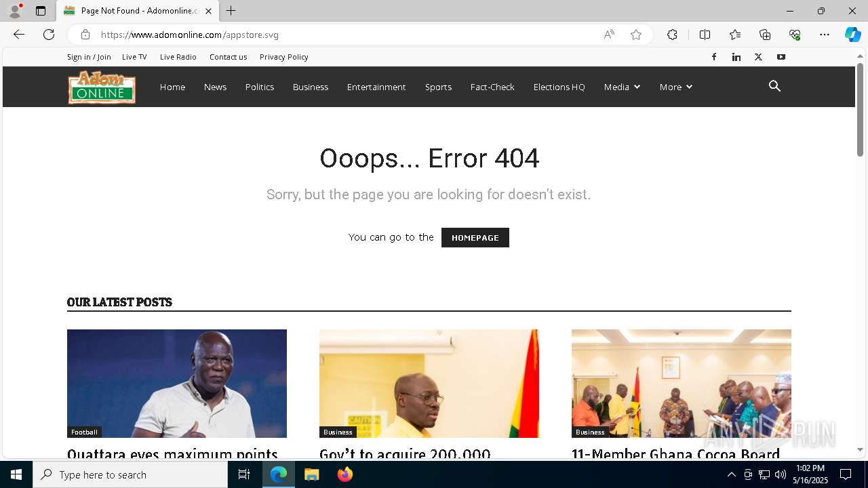Open the Favorites list icon
Screen dimensions: 868x488
(x=735, y=35)
